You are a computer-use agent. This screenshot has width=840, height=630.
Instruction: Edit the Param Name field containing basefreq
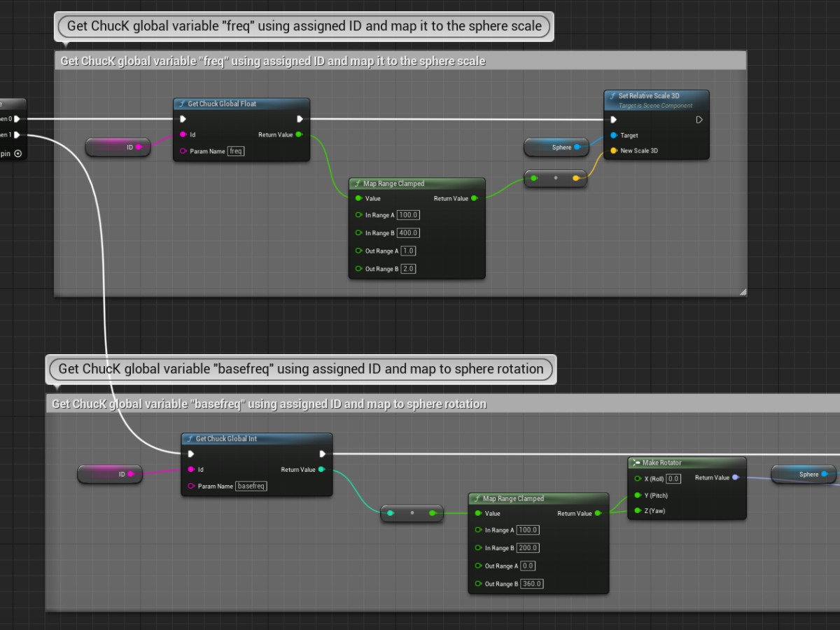[x=251, y=486]
